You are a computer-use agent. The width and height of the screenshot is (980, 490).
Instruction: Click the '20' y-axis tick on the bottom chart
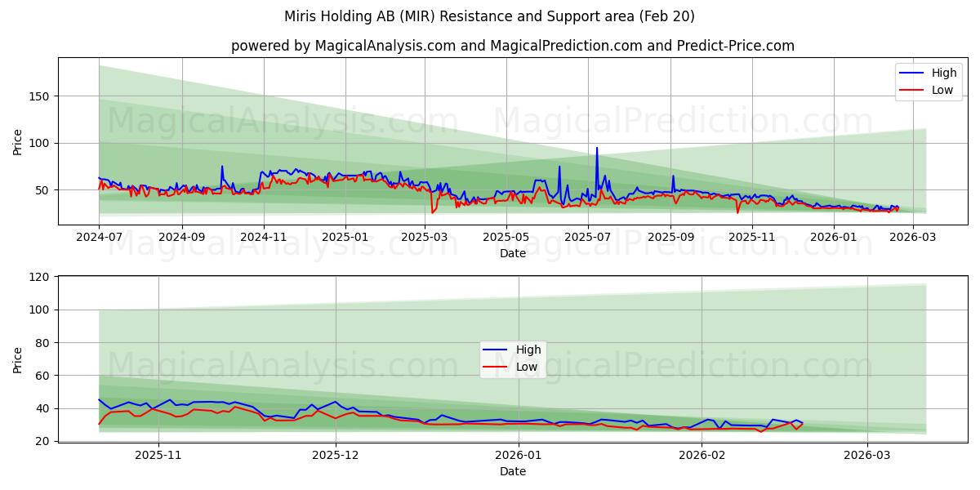[x=44, y=441]
